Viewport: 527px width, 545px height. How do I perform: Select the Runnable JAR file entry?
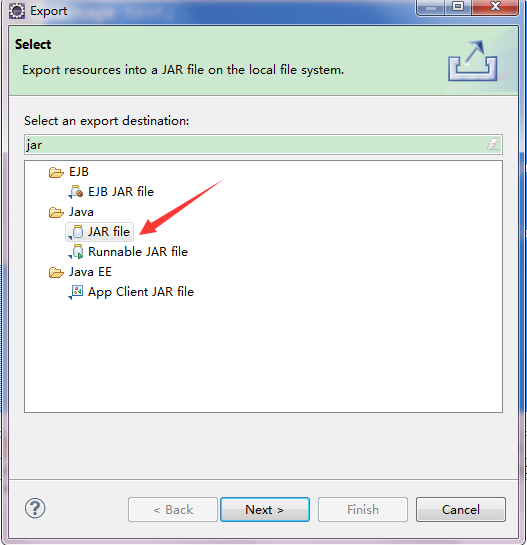tap(138, 252)
